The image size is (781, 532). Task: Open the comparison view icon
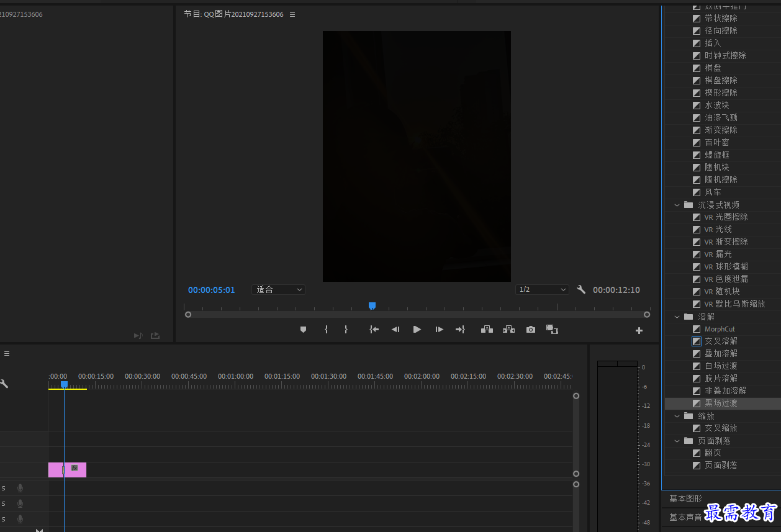click(552, 330)
